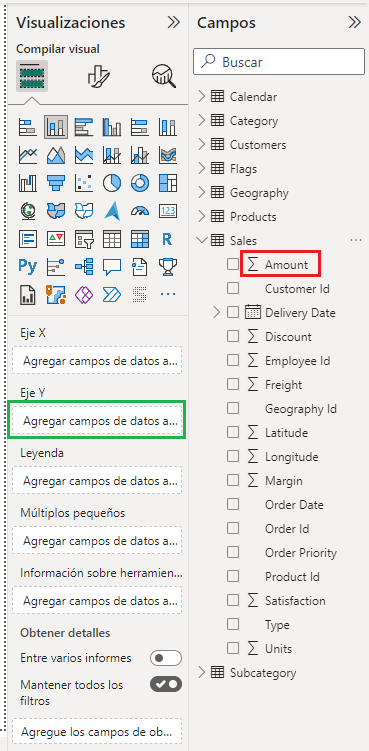This screenshot has height=751, width=369.
Task: Check the Amount field checkbox
Action: pyautogui.click(x=233, y=264)
